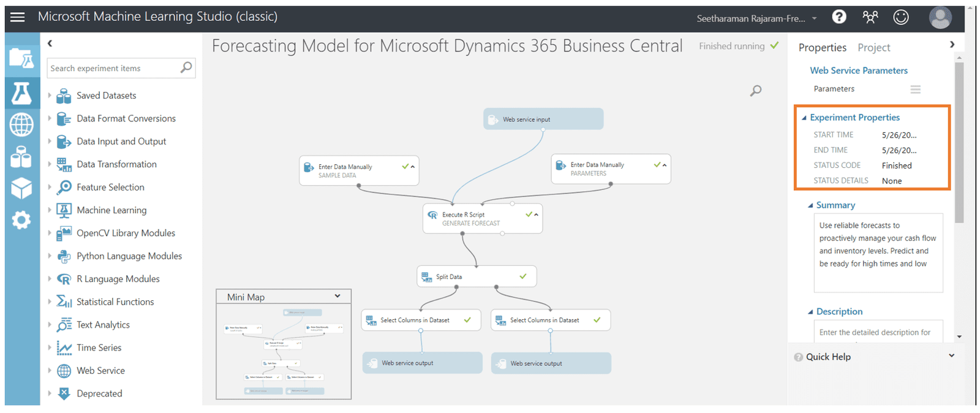Click the Data Format Conversions icon
980x413 pixels.
64,118
